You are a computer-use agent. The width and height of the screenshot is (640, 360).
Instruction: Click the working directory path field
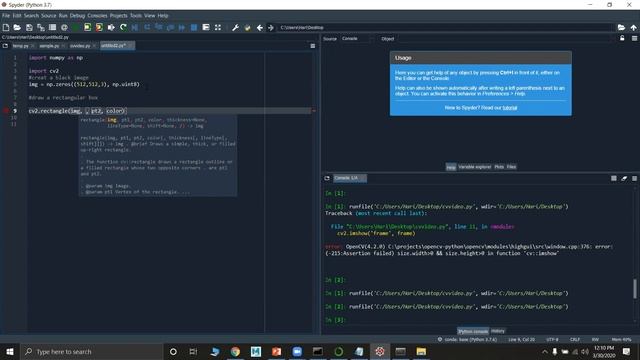click(x=446, y=27)
